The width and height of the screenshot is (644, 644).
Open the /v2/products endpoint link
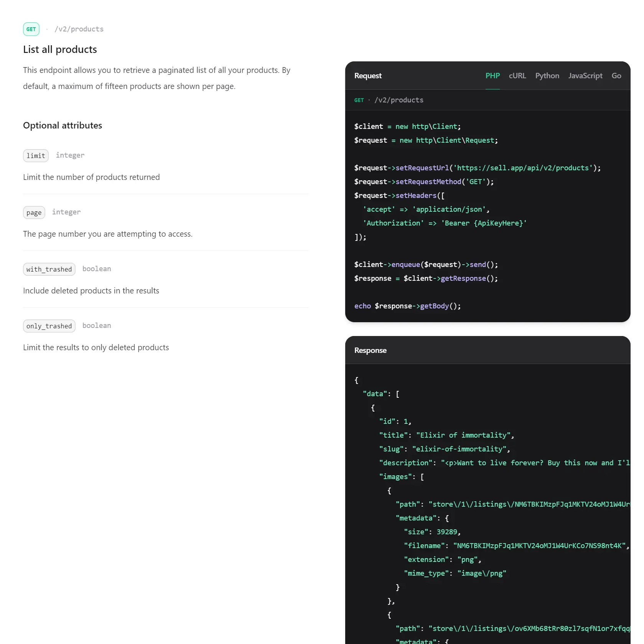click(79, 29)
